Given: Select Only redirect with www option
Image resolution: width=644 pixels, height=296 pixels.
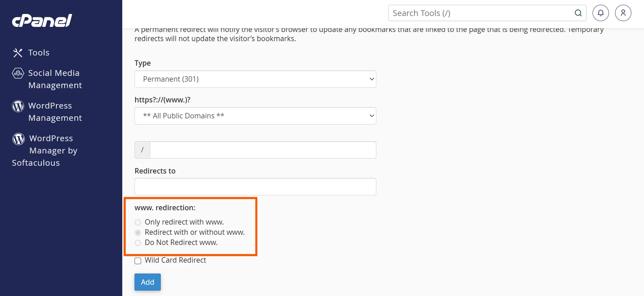Looking at the screenshot, I should tap(138, 223).
